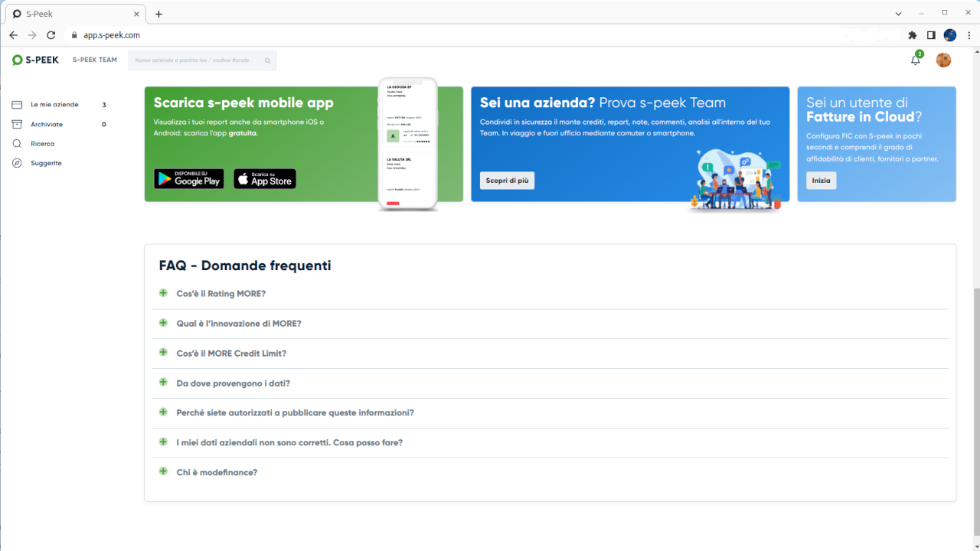
Task: Click the count 3 beside Le mie aziende
Action: (x=104, y=105)
